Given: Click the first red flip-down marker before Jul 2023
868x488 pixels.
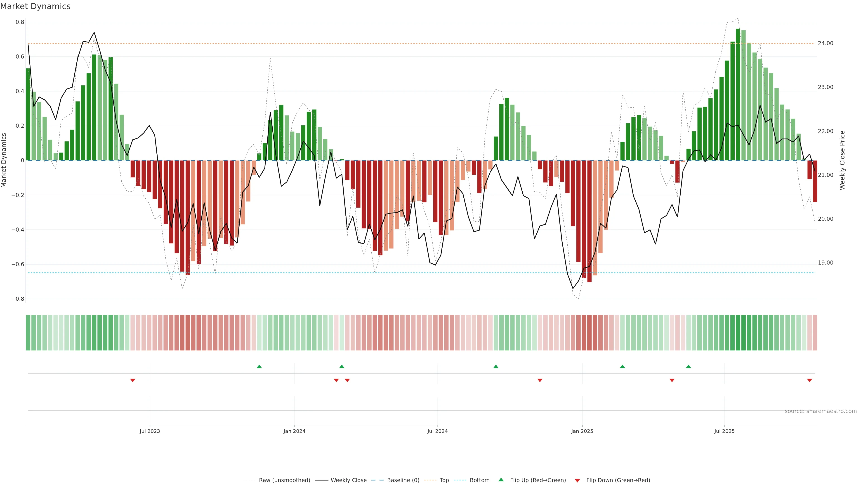Looking at the screenshot, I should pyautogui.click(x=133, y=380).
